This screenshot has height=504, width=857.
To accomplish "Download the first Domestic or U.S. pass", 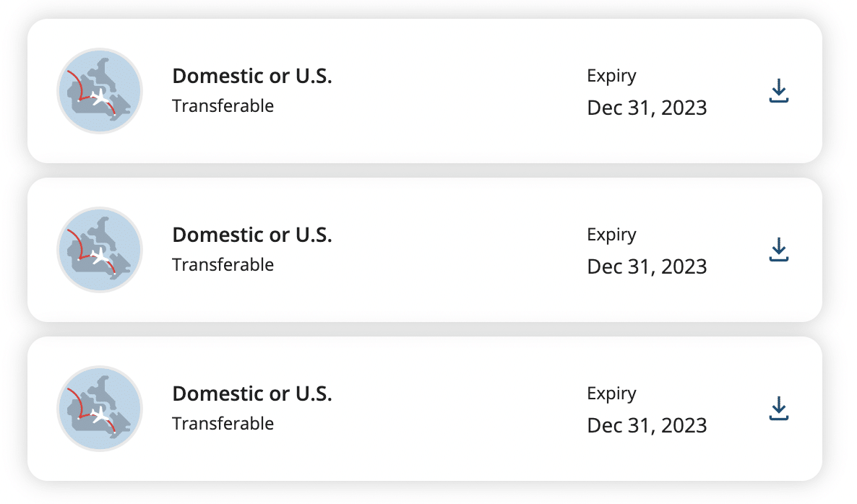I will (x=778, y=91).
